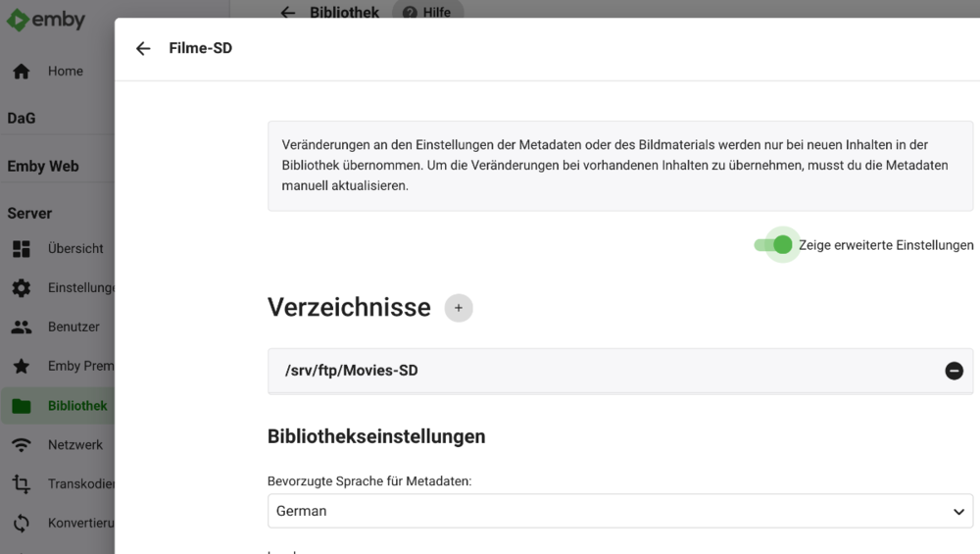This screenshot has width=980, height=554.
Task: Open Übersicht dashboard icon
Action: click(22, 249)
